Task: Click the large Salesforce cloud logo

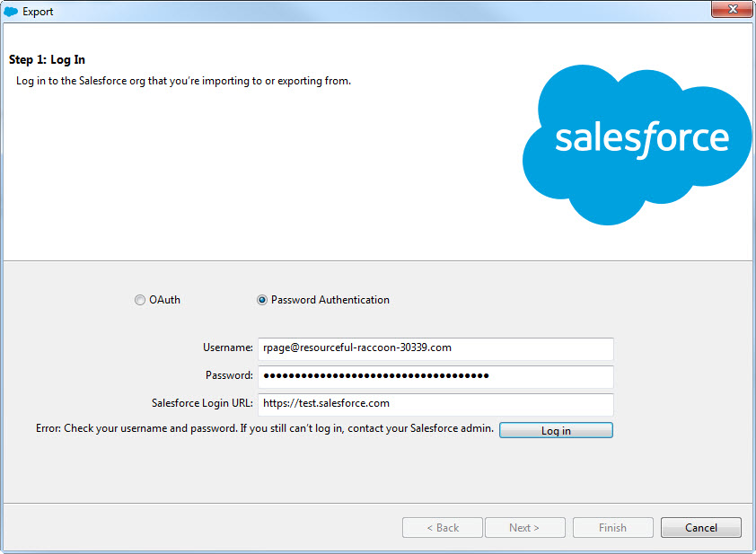Action: (637, 145)
